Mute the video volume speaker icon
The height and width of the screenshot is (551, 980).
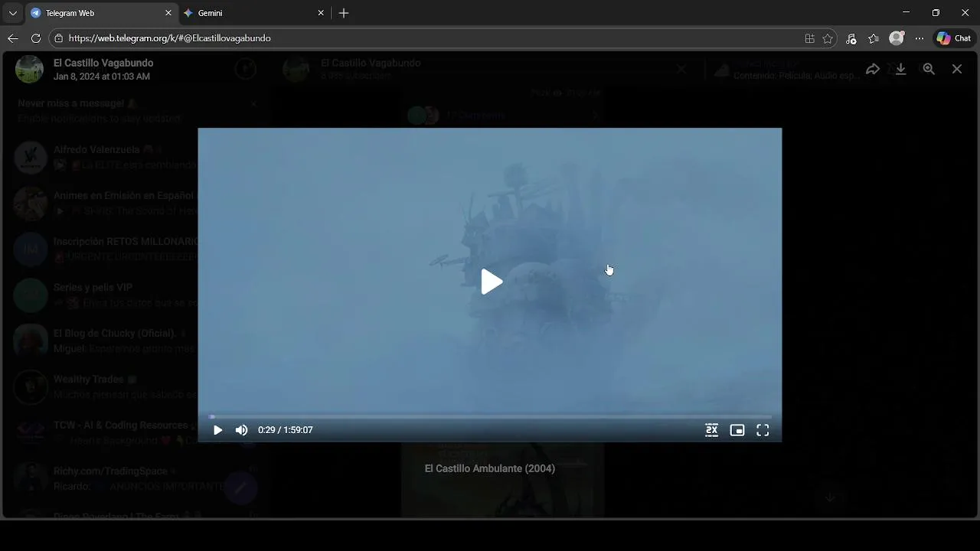click(241, 430)
